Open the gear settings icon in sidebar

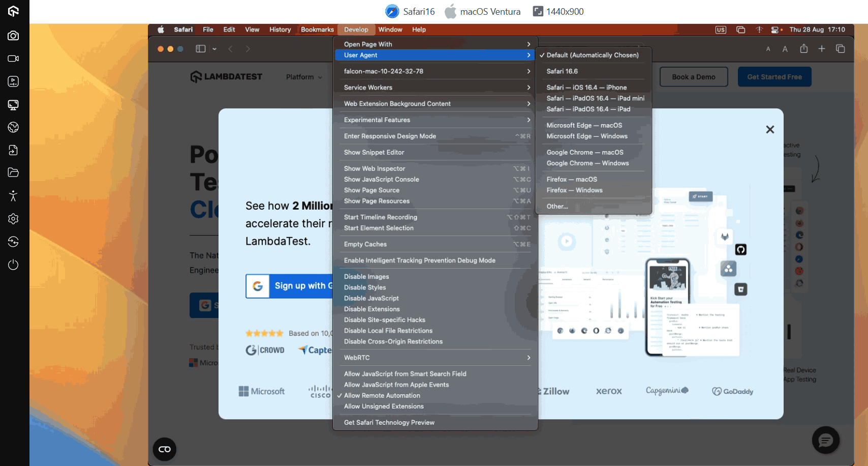[x=14, y=219]
